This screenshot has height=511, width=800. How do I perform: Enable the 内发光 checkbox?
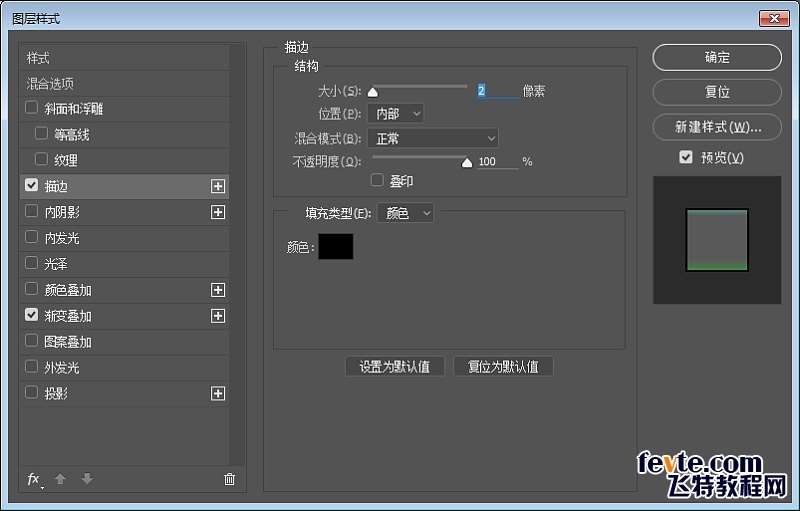click(x=32, y=237)
